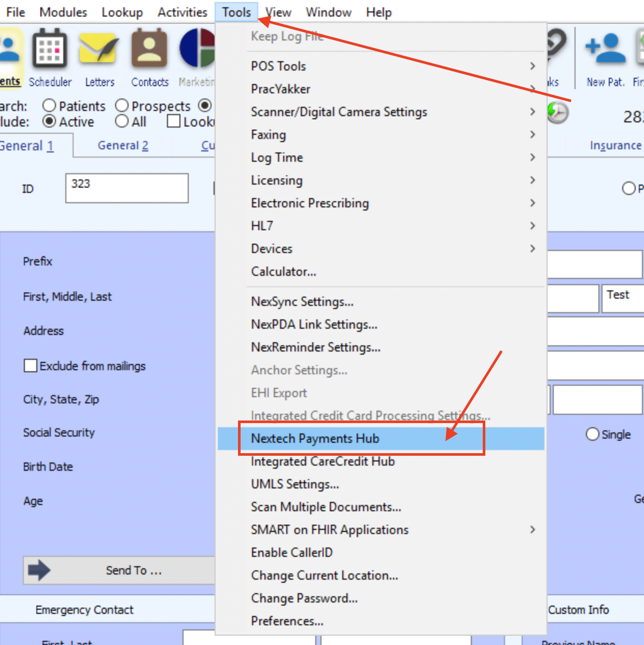The height and width of the screenshot is (645, 644).
Task: Expand the Log Time submenu
Action: 381,157
